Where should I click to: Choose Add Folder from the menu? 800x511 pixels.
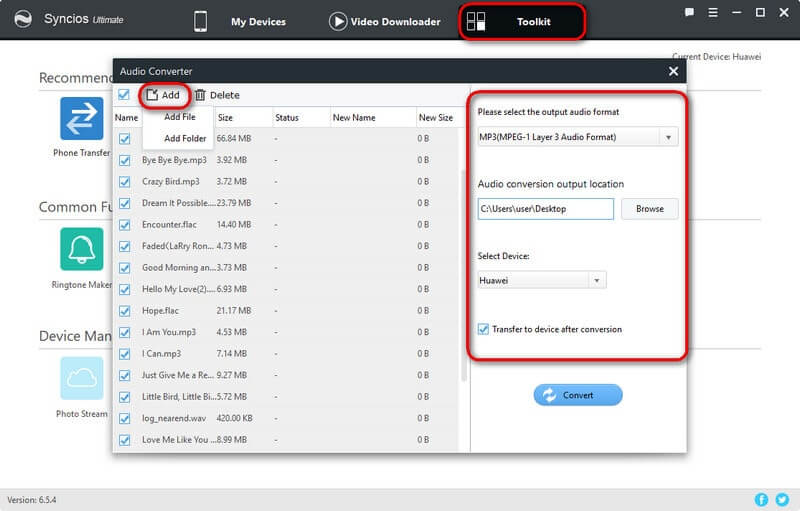185,138
